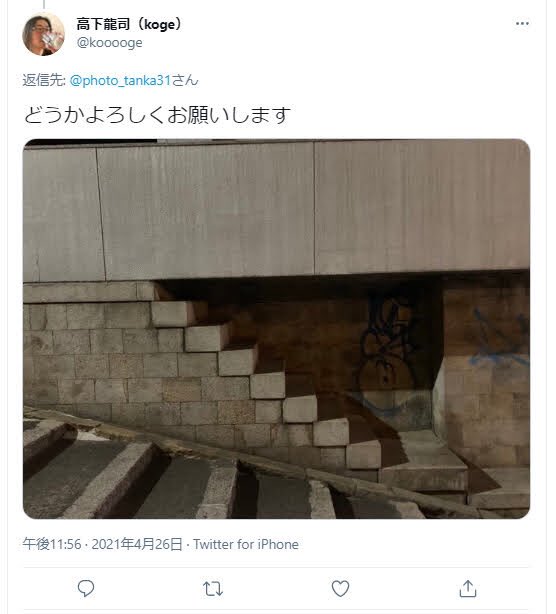Click the thread connector line above avatar

43,4
